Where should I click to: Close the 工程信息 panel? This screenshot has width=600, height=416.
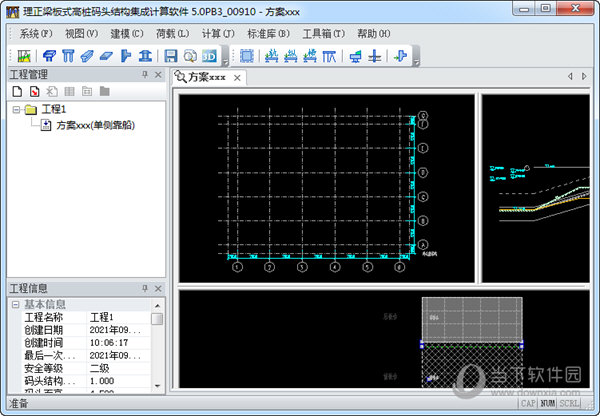click(x=158, y=288)
